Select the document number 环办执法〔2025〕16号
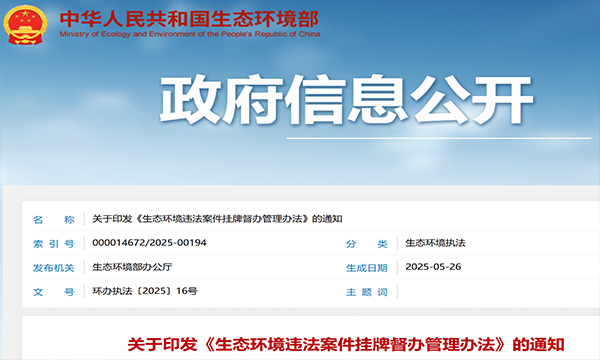The width and height of the screenshot is (600, 360). click(x=145, y=291)
